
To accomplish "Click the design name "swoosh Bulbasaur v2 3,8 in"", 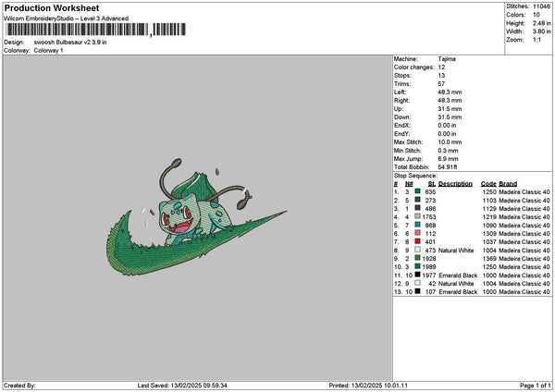I will (70, 43).
